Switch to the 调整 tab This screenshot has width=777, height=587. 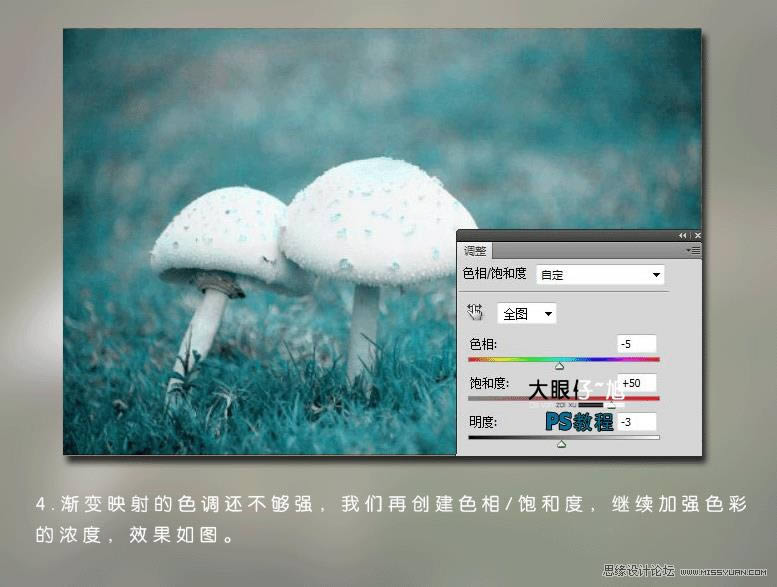[474, 251]
